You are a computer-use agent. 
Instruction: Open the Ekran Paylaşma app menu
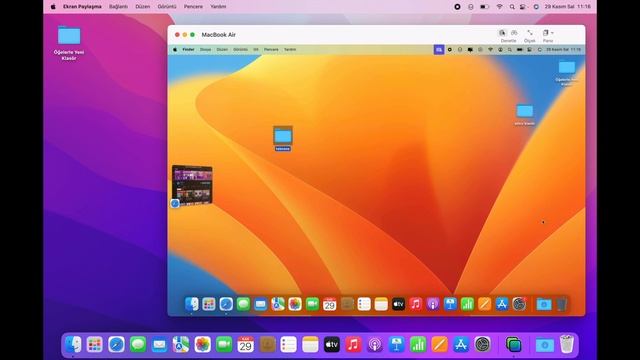pyautogui.click(x=82, y=7)
